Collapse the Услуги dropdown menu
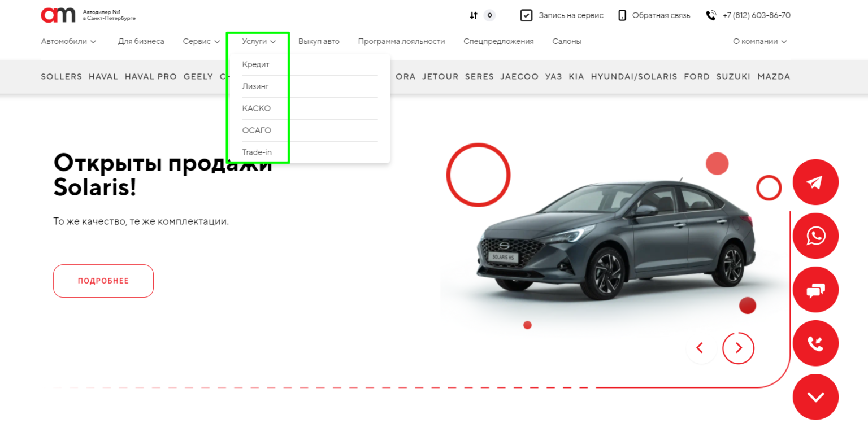Viewport: 868px width, 423px height. [259, 41]
